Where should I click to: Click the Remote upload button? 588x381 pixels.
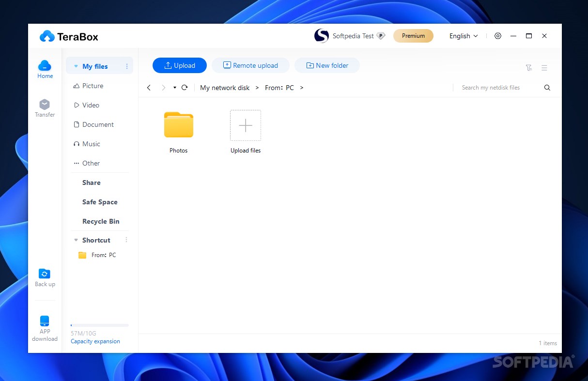250,65
